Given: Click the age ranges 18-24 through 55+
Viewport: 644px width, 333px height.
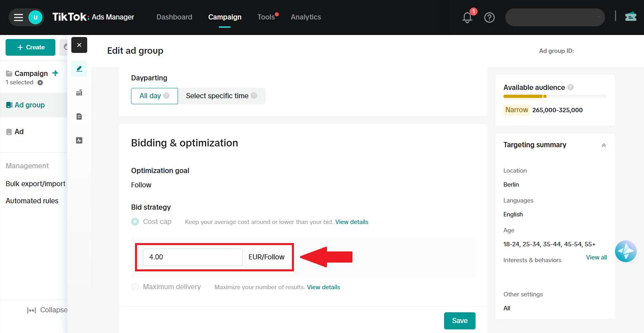Looking at the screenshot, I should pos(549,244).
